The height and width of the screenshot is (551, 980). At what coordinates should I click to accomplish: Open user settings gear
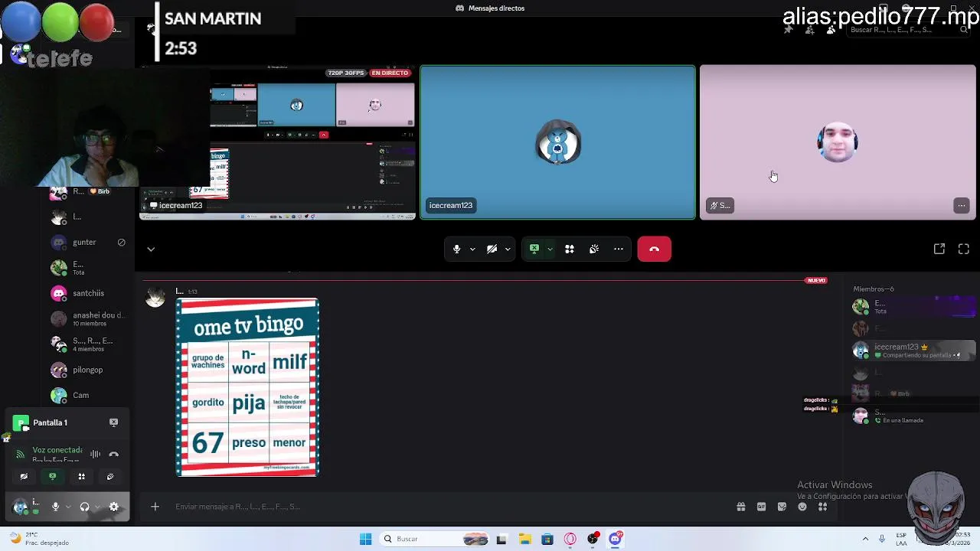(x=114, y=507)
